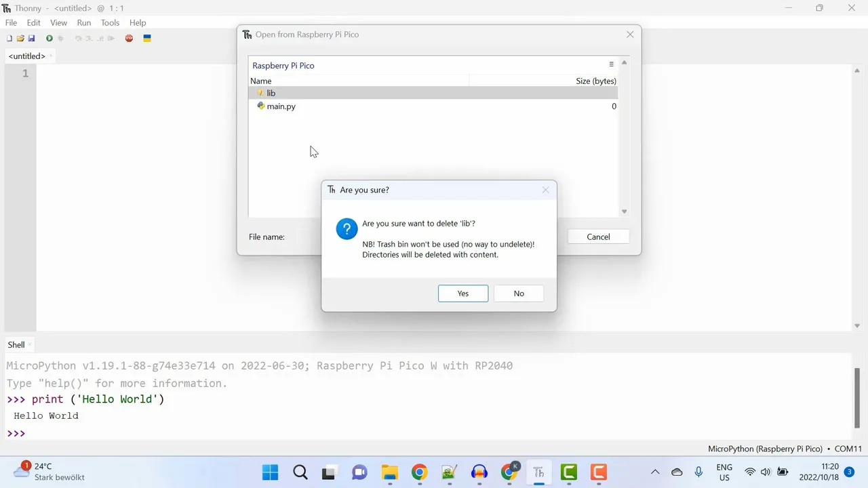The width and height of the screenshot is (868, 488).
Task: Click the Open file folder toolbar icon
Action: point(20,39)
